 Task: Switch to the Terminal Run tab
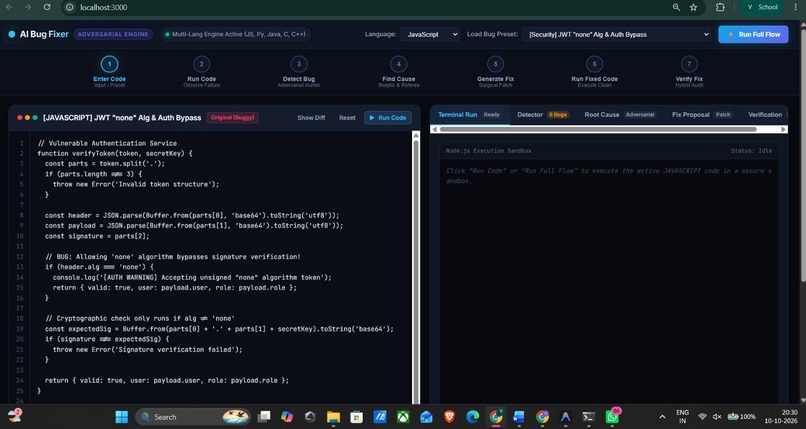tap(469, 115)
